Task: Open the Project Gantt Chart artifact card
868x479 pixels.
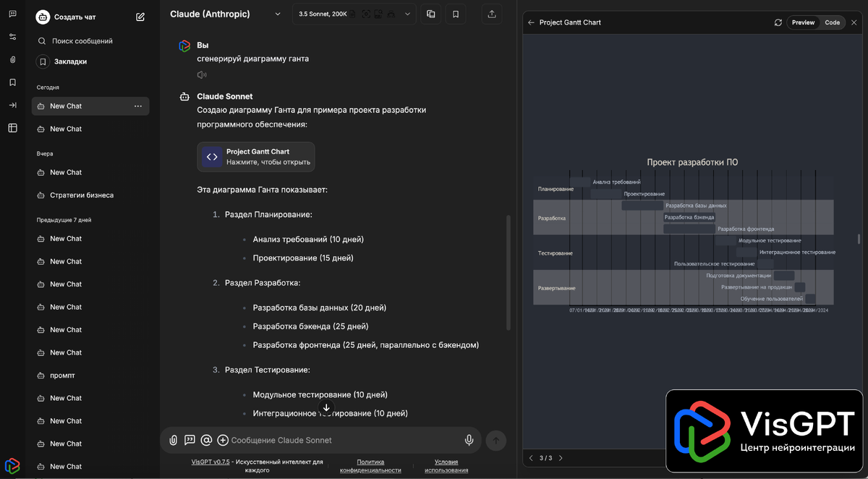Action: pyautogui.click(x=256, y=156)
